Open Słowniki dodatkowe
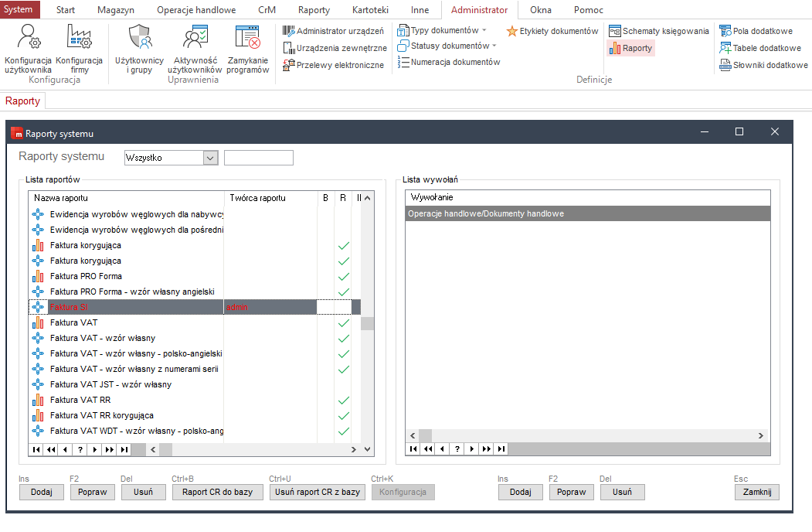The height and width of the screenshot is (532, 812). click(763, 65)
